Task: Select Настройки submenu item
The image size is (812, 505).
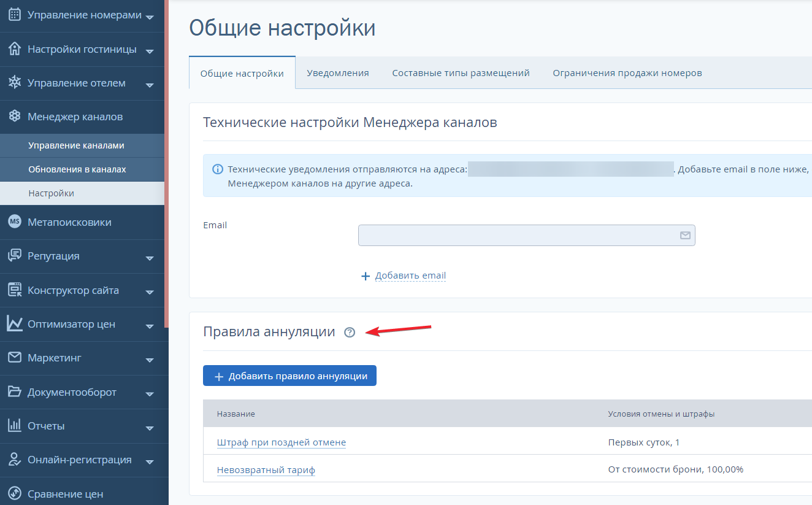Action: point(82,193)
